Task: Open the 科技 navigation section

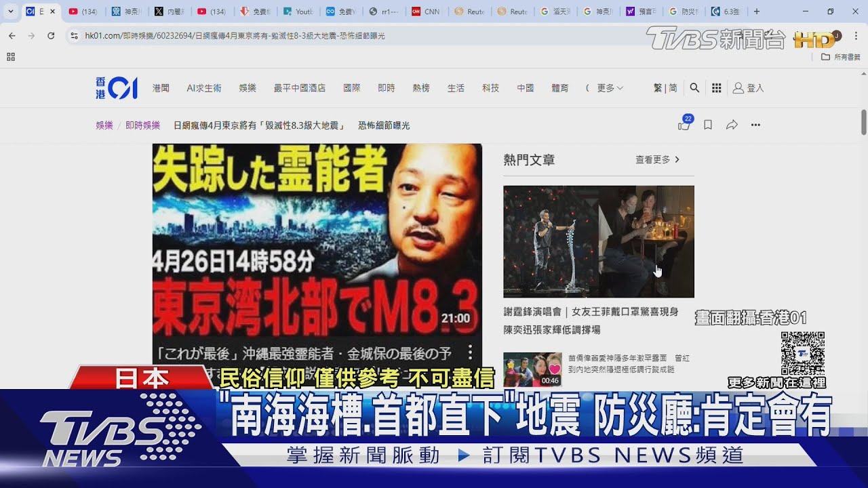Action: pos(490,88)
